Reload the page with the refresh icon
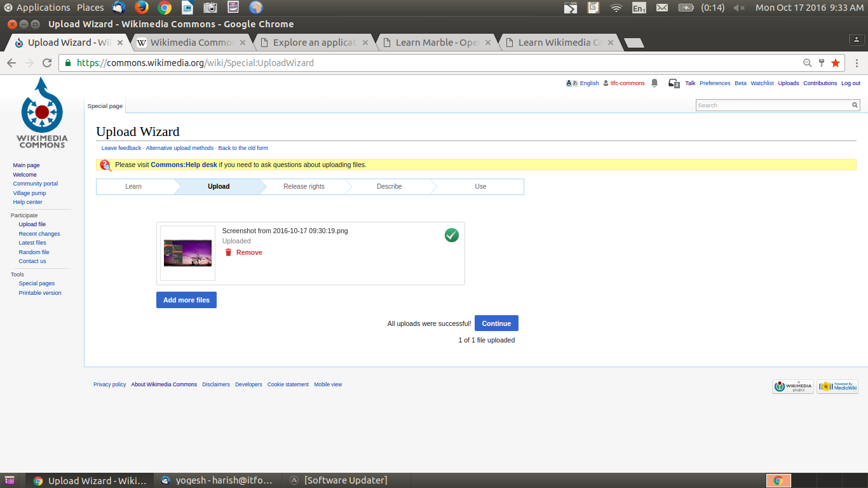Image resolution: width=868 pixels, height=488 pixels. coord(47,63)
